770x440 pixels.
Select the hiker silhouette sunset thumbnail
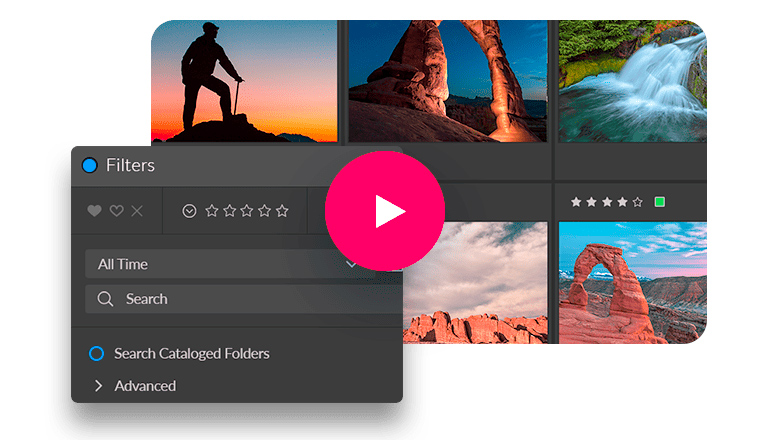[244, 82]
